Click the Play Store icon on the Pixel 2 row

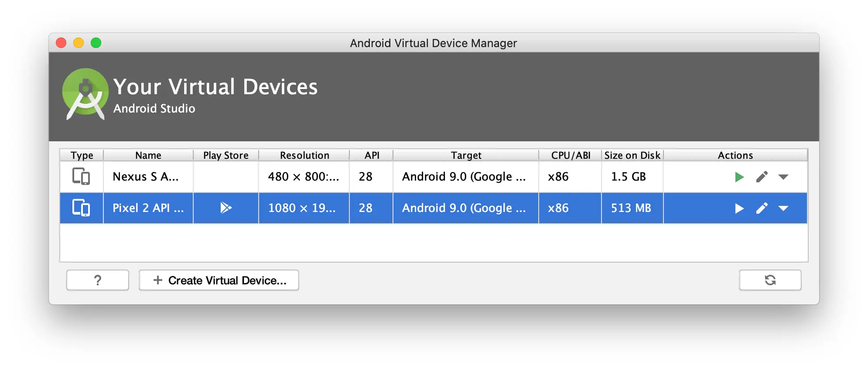coord(226,208)
